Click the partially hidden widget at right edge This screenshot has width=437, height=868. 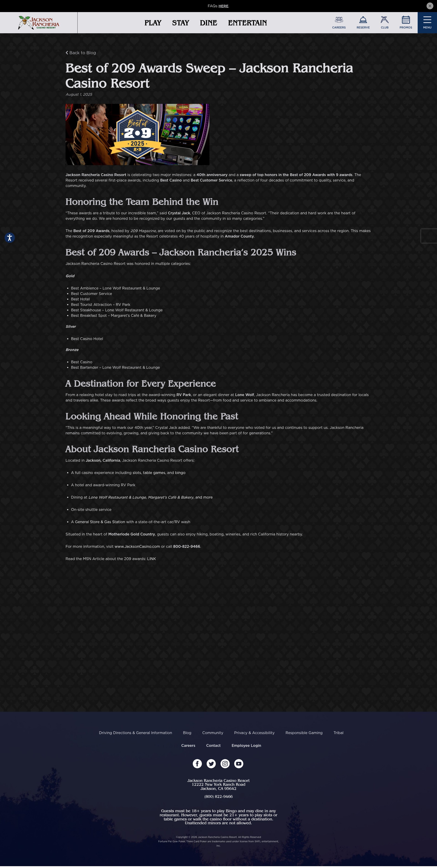pyautogui.click(x=429, y=236)
